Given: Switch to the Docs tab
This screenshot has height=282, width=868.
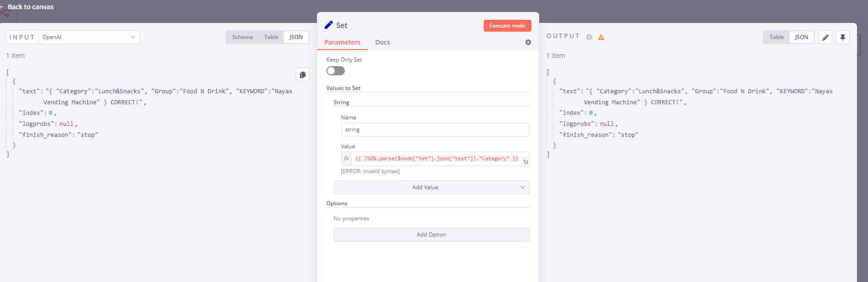Looking at the screenshot, I should tap(382, 42).
